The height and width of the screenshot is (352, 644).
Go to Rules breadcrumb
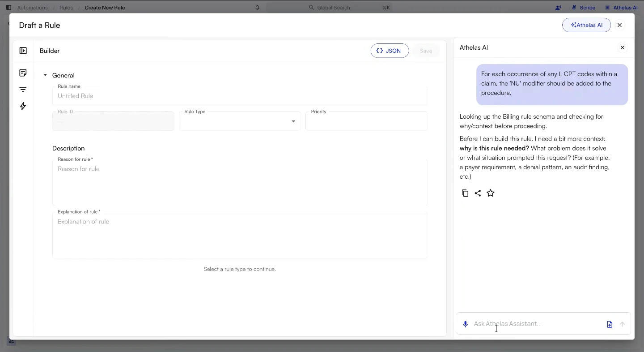pyautogui.click(x=66, y=8)
